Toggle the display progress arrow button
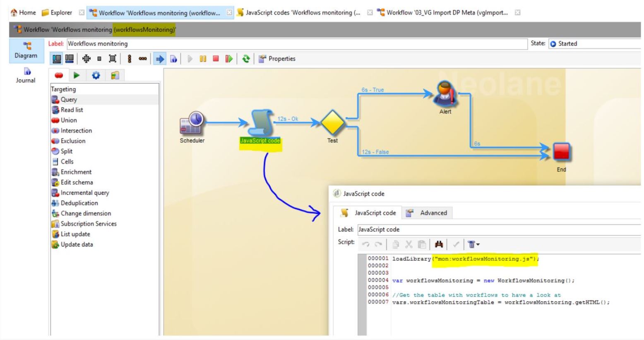Viewport: 644px width, 340px height. tap(159, 59)
